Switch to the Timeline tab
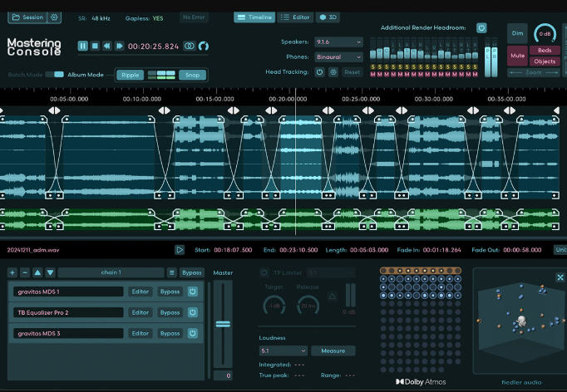Viewport: 567px width, 392px height. (254, 17)
